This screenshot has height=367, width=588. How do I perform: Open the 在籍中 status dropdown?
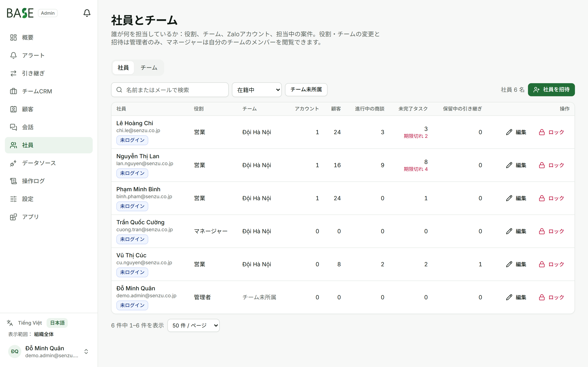[x=257, y=90]
